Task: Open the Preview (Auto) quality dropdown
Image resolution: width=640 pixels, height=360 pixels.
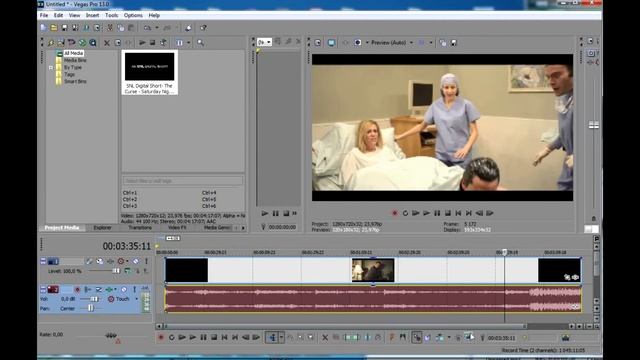Action: [411, 42]
